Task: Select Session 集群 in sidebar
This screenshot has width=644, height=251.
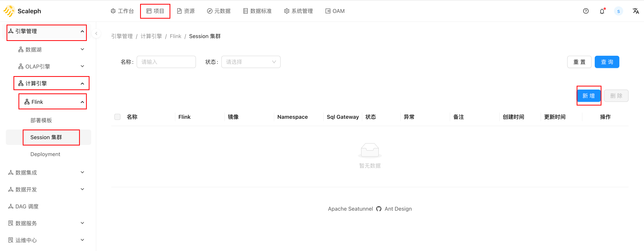Action: click(49, 137)
